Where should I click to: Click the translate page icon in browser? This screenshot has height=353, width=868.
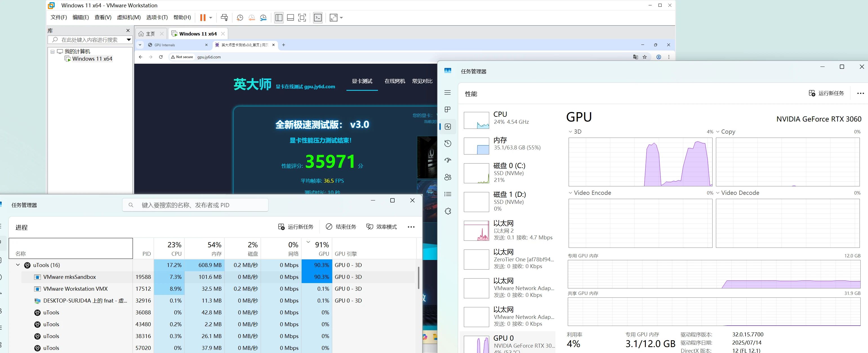[635, 57]
